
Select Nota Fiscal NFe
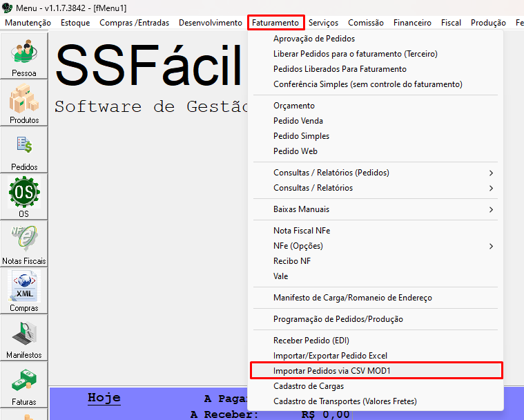point(376,231)
